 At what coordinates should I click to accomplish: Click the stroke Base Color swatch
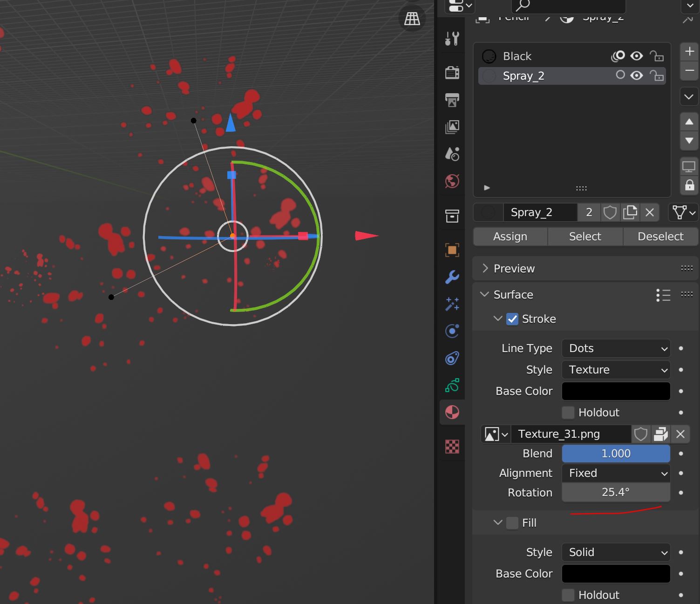pyautogui.click(x=616, y=391)
